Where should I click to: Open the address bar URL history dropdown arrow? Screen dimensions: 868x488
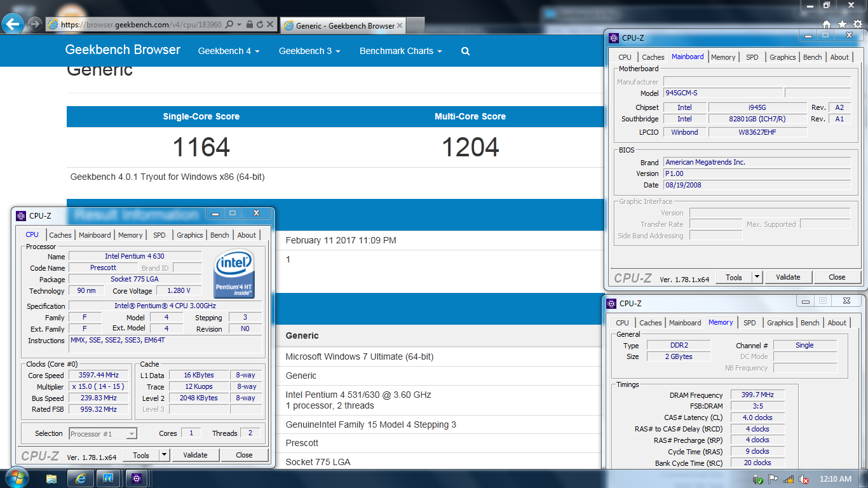[239, 25]
